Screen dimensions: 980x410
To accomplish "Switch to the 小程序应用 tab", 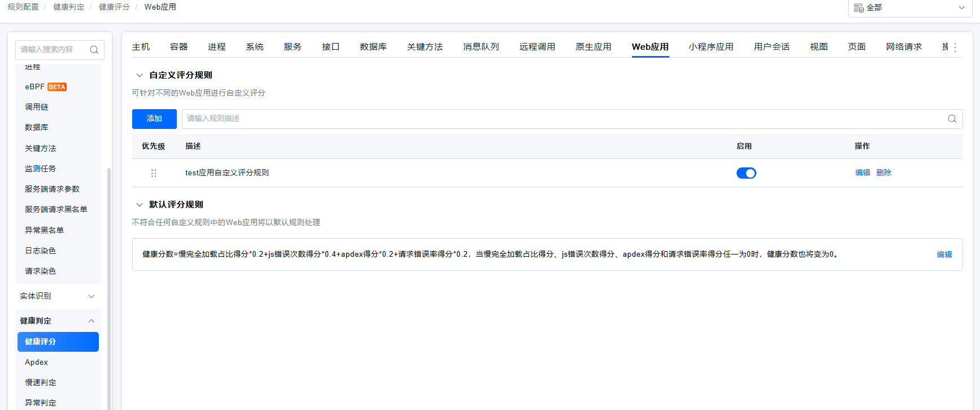I will pos(711,47).
